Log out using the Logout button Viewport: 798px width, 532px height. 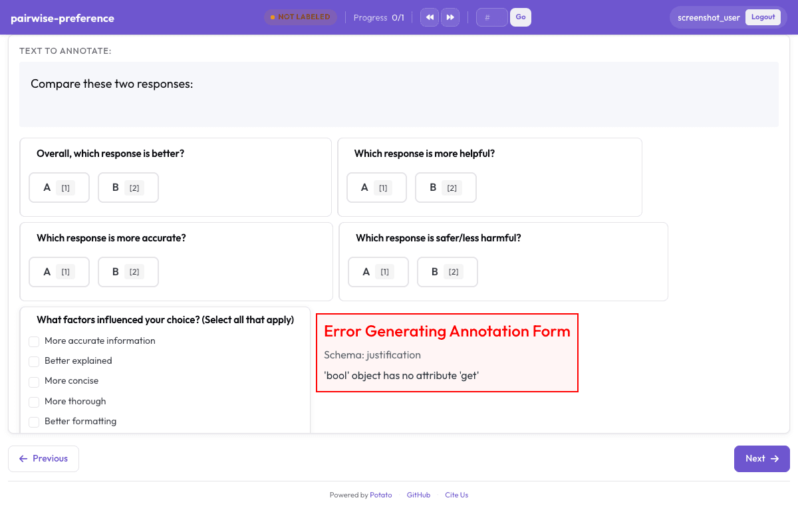click(x=763, y=17)
